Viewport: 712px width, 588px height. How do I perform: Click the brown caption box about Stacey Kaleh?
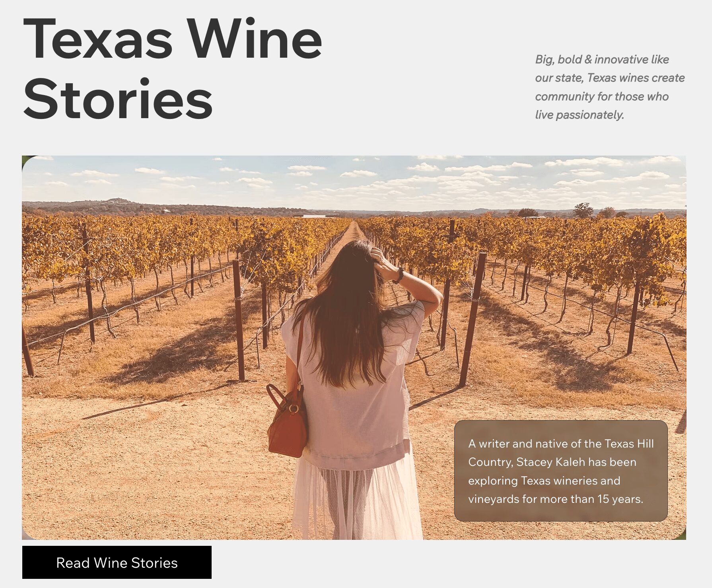click(x=561, y=471)
